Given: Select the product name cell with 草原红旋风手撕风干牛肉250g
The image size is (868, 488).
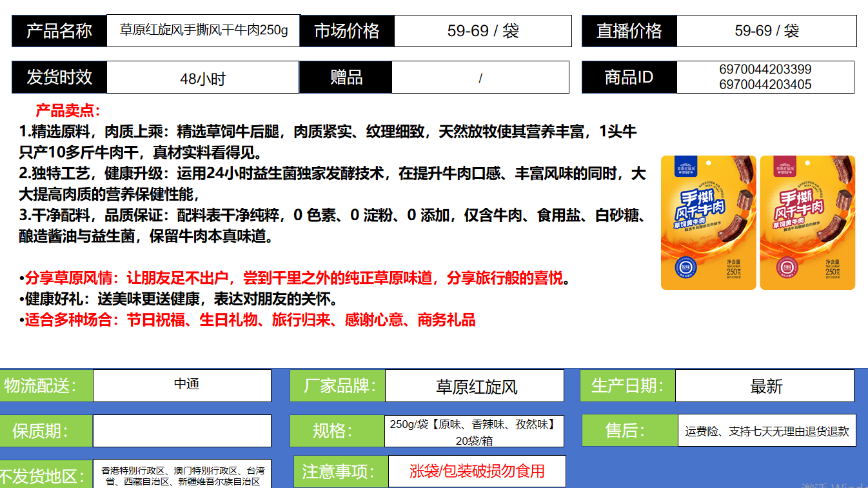Looking at the screenshot, I should point(203,30).
